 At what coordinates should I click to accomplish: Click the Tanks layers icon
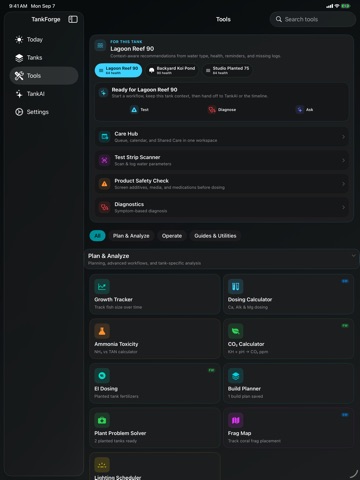19,58
